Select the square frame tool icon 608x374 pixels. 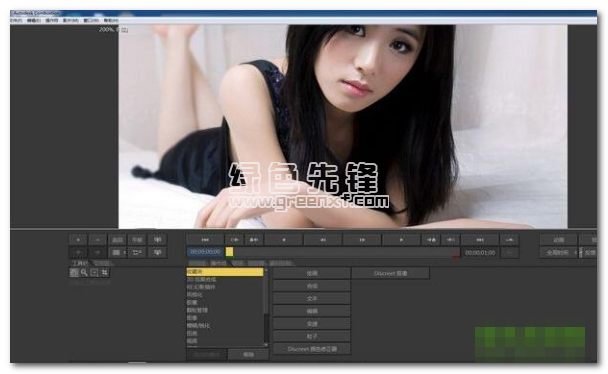click(94, 273)
